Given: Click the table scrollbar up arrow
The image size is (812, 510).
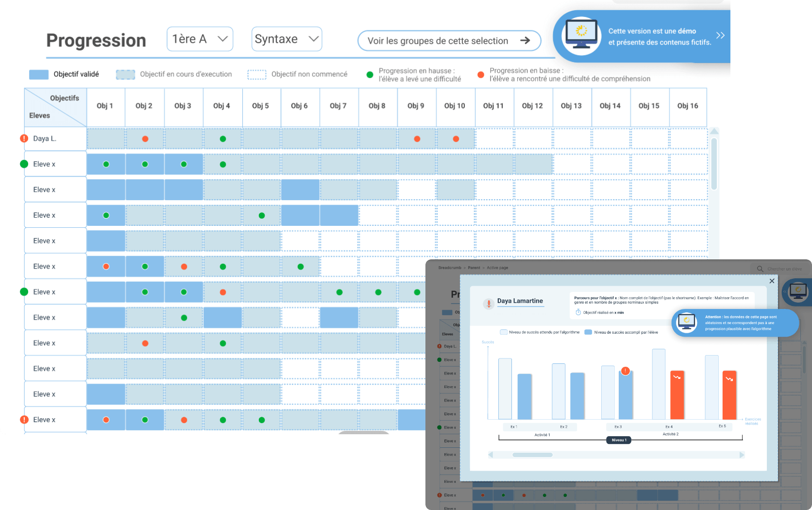Looking at the screenshot, I should coord(714,132).
